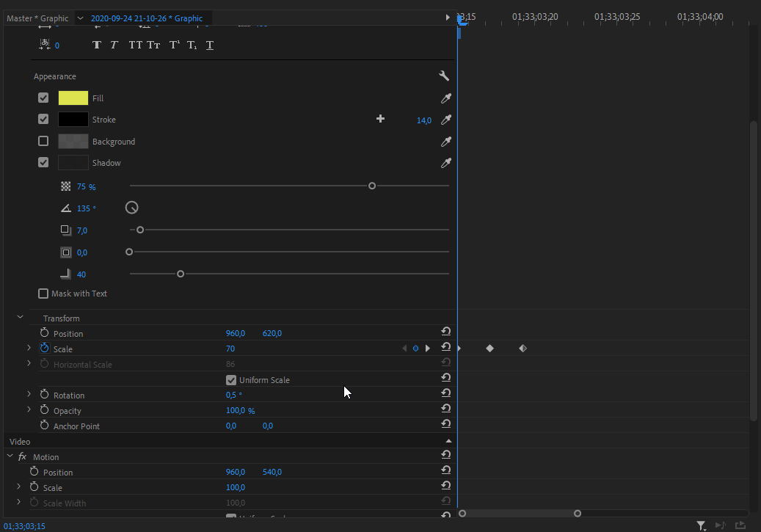Enable Mask with Text checkbox
Image resolution: width=761 pixels, height=532 pixels.
[43, 294]
